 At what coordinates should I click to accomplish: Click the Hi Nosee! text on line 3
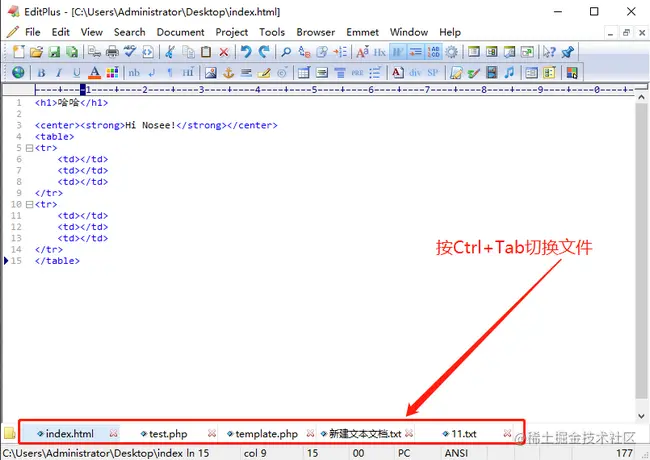tap(151, 125)
